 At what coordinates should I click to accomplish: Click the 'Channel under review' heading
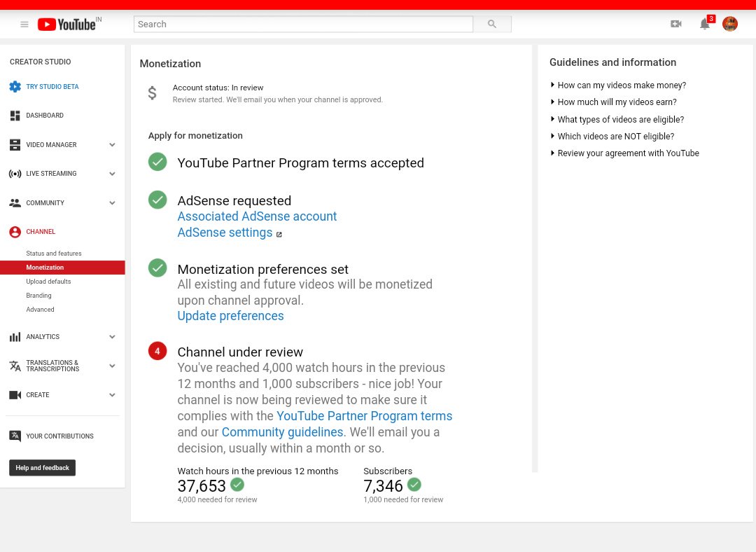[x=240, y=352]
